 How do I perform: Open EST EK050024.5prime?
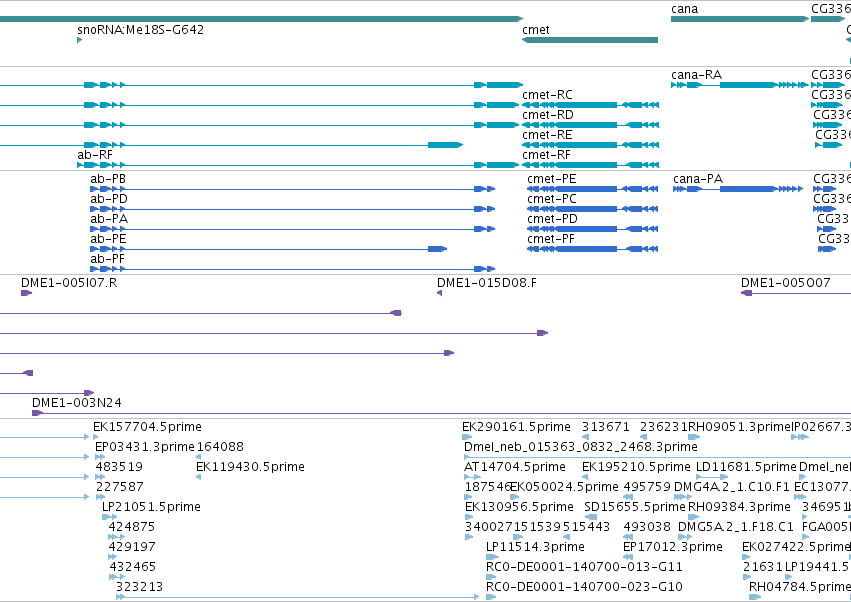click(564, 487)
